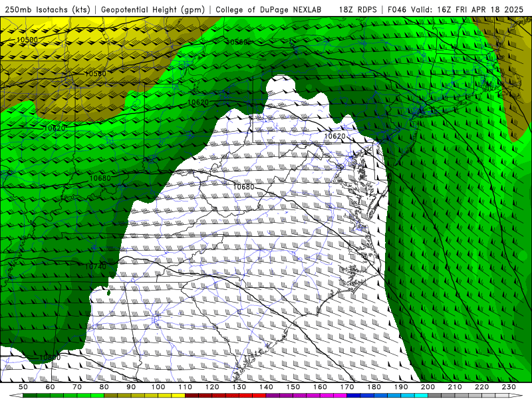Click the 180 value on the color scale
This screenshot has width=532, height=399.
click(x=374, y=387)
